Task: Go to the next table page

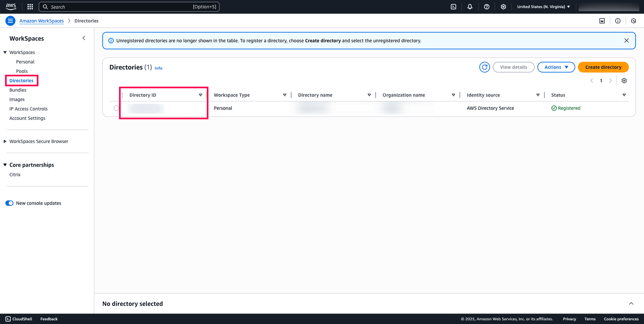Action: 610,81
